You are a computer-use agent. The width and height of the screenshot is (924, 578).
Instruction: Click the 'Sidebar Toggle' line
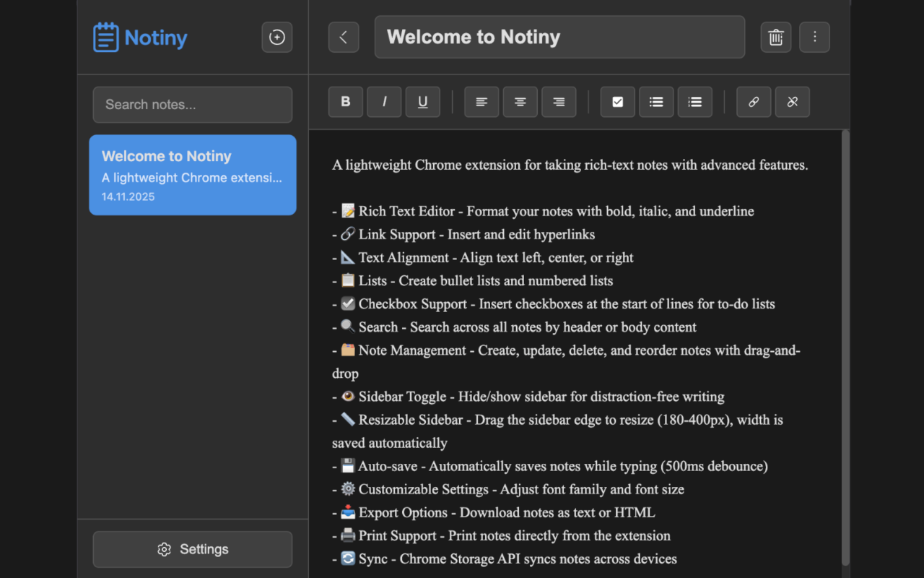tap(528, 396)
